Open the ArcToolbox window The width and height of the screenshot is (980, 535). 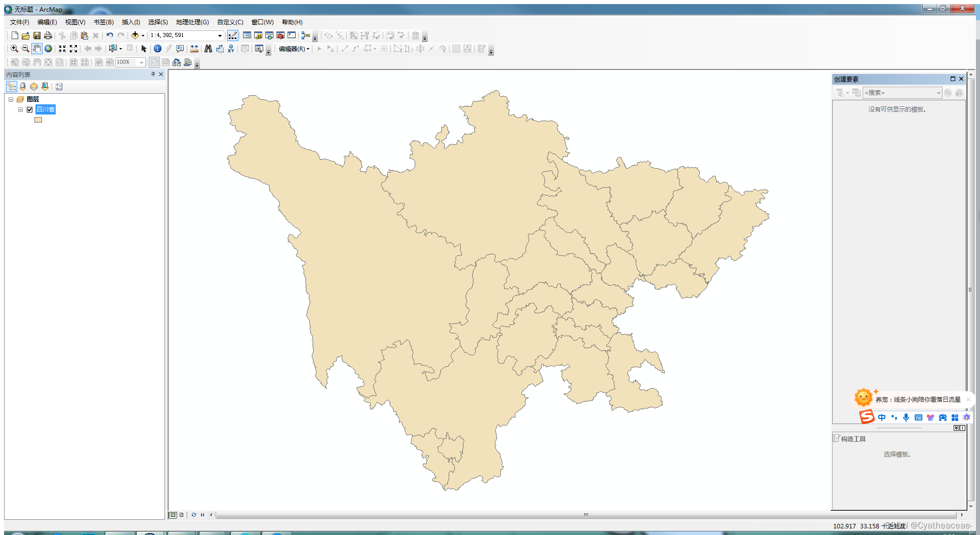(x=280, y=35)
